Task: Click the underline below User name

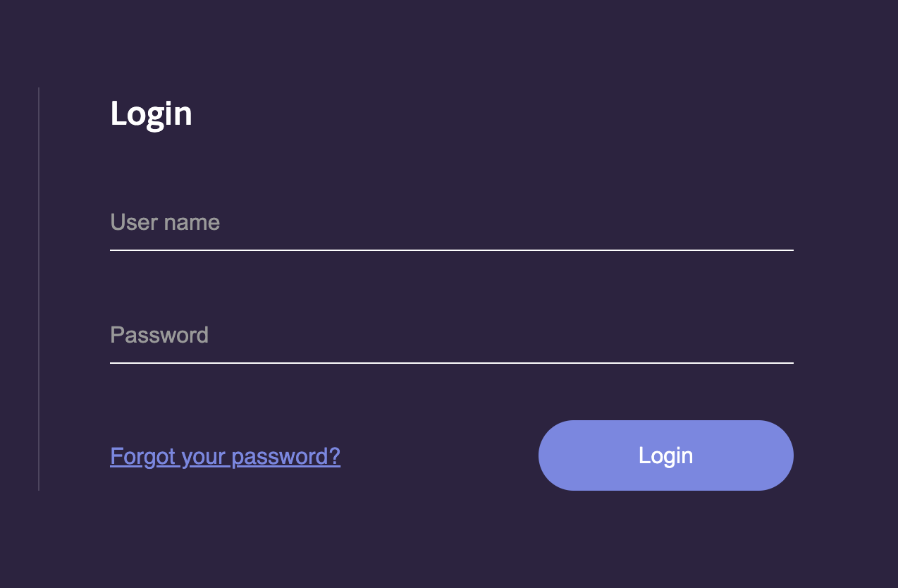Action: 451,249
